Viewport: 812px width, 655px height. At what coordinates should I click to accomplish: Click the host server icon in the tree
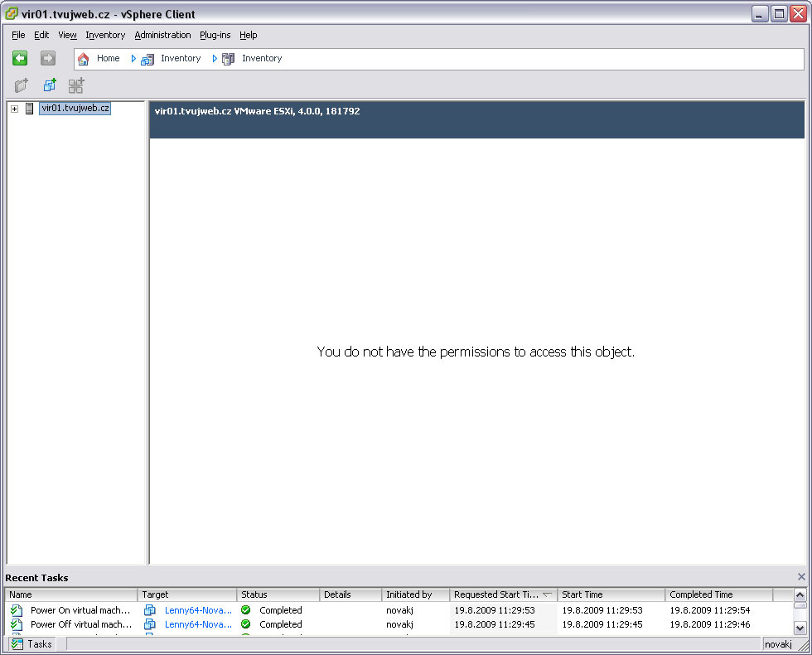pos(30,109)
